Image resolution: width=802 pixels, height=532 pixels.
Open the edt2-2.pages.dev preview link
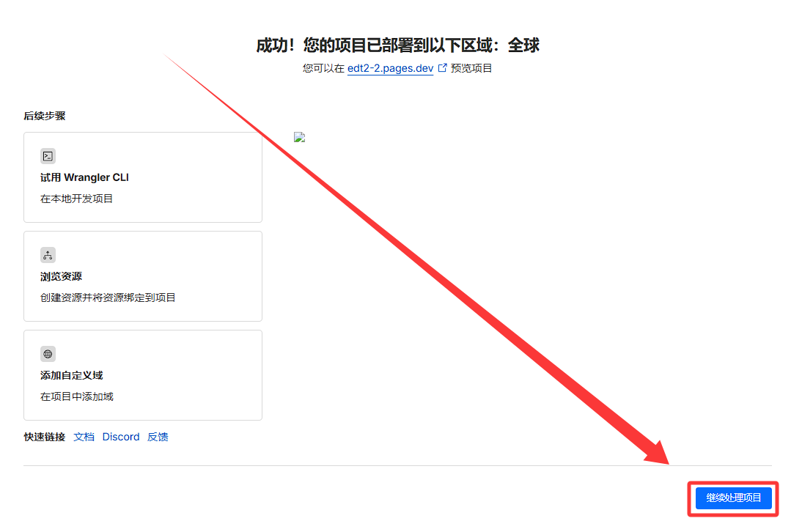[x=390, y=68]
